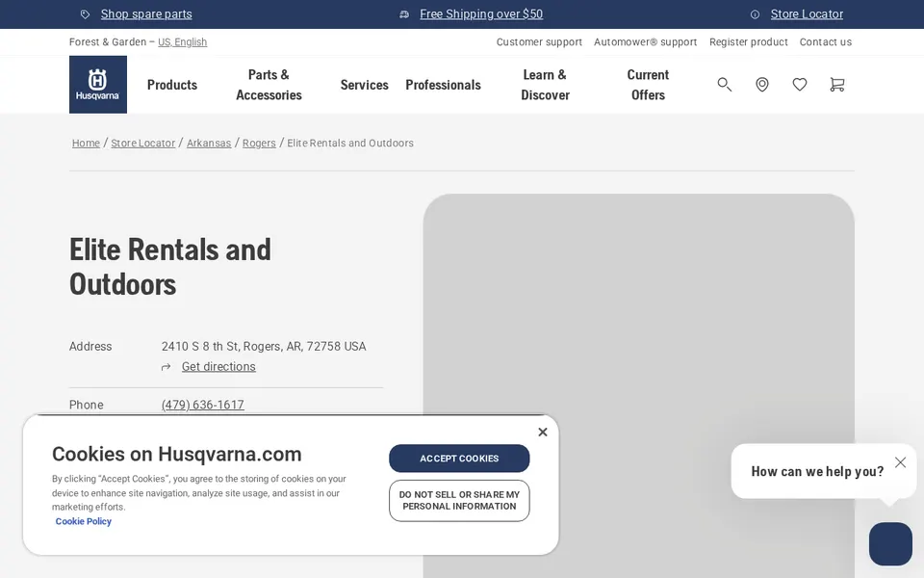The height and width of the screenshot is (578, 924).
Task: Call phone number (479) 636-1617
Action: [203, 406]
